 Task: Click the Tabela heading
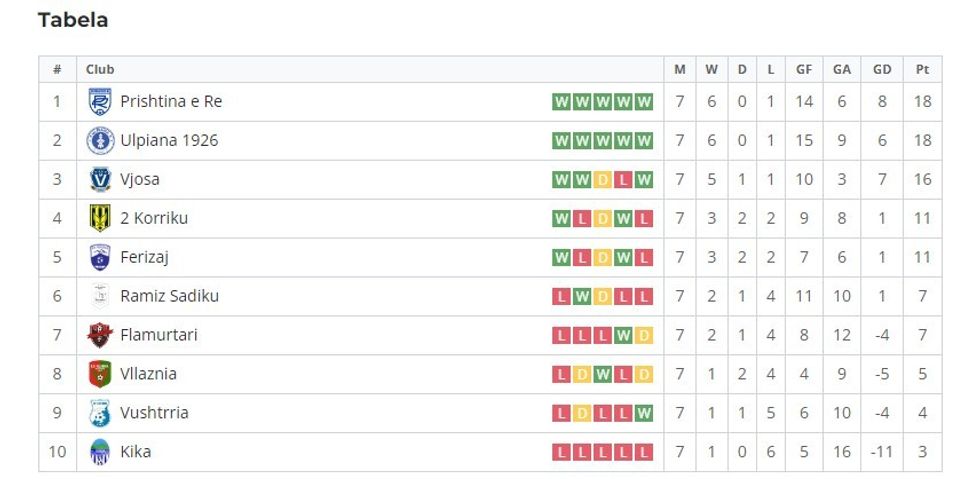[x=73, y=20]
